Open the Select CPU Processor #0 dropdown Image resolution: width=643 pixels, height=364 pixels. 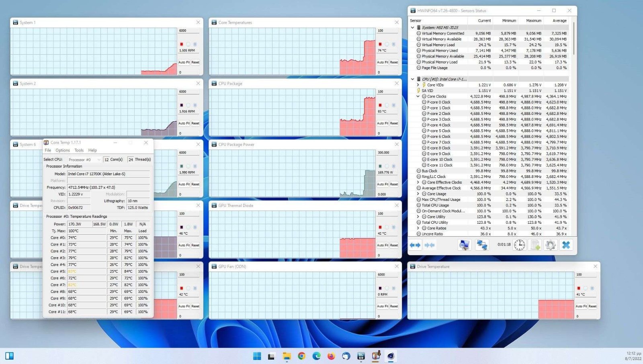pyautogui.click(x=84, y=160)
